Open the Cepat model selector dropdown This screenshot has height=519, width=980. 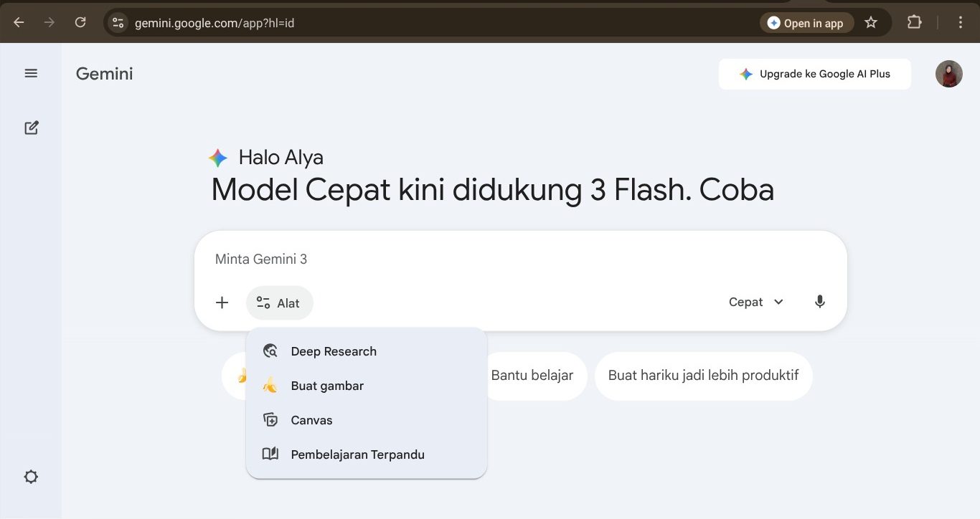(755, 302)
